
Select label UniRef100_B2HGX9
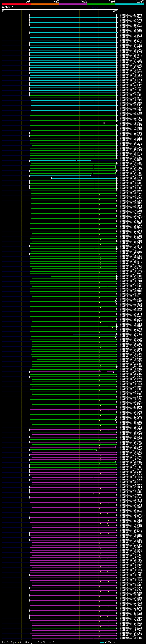[x=131, y=615]
